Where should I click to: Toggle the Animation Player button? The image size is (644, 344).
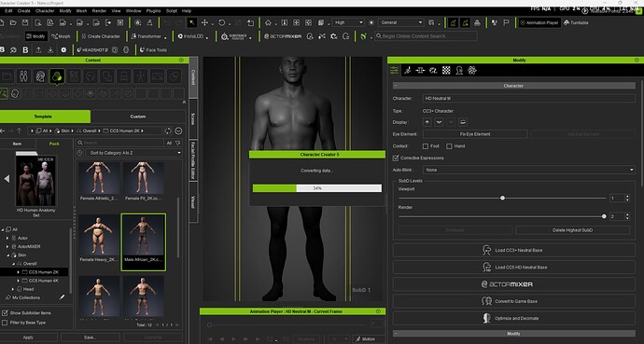coord(539,22)
